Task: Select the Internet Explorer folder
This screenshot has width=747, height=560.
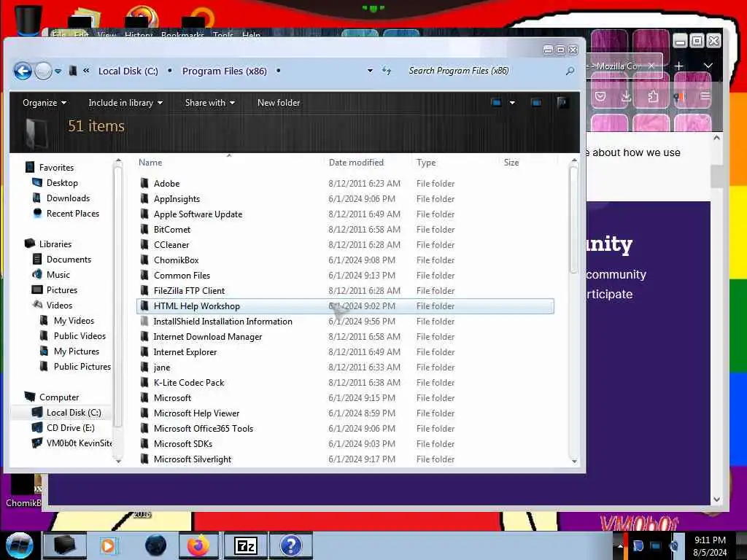Action: pos(345,352)
